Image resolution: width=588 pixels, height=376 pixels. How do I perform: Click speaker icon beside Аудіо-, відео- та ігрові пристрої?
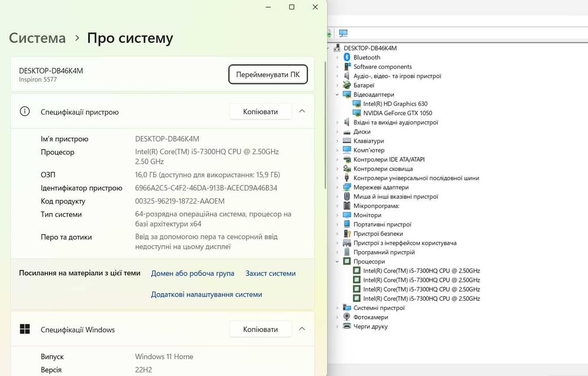(x=347, y=76)
